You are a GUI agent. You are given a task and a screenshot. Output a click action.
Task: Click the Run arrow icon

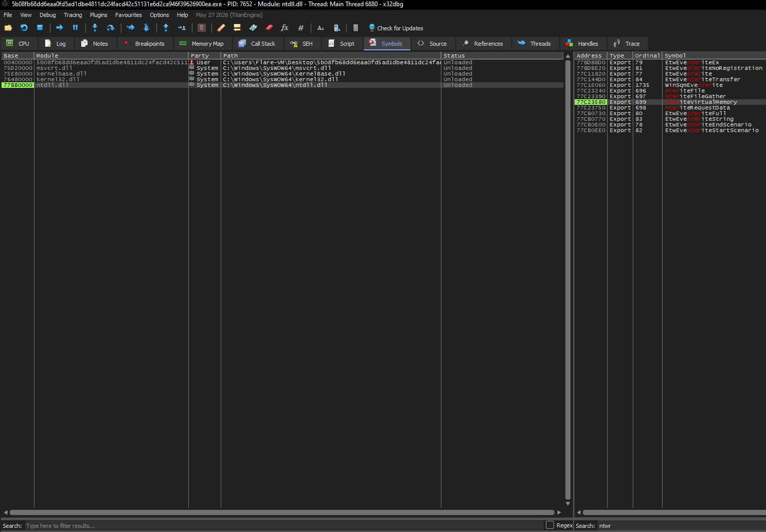click(x=59, y=28)
